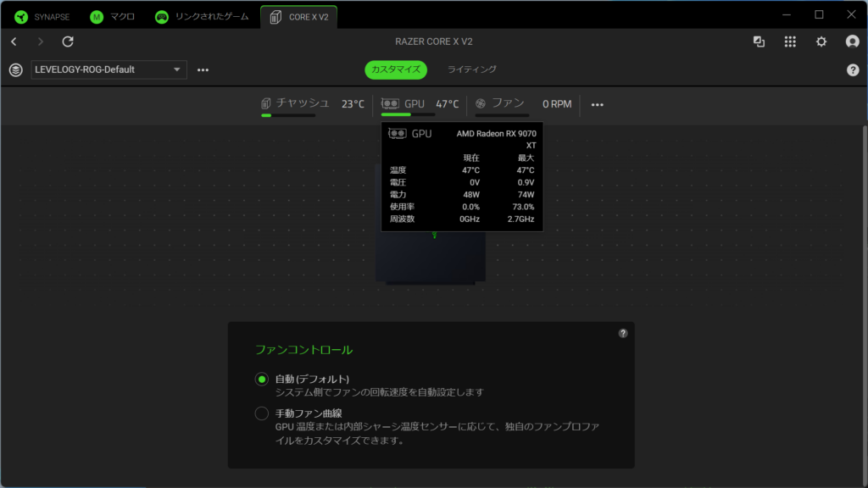Image resolution: width=868 pixels, height=488 pixels.
Task: Expand more sensor options after fan RPM
Action: [x=598, y=104]
